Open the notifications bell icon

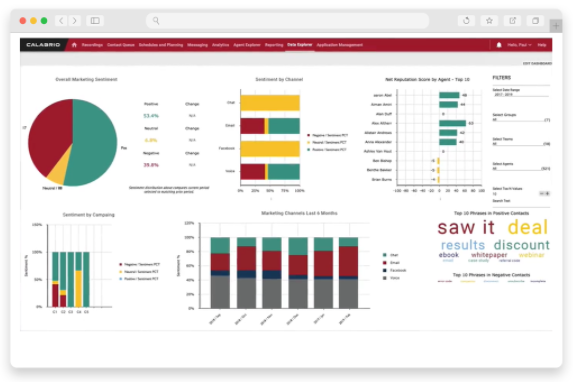[x=499, y=45]
